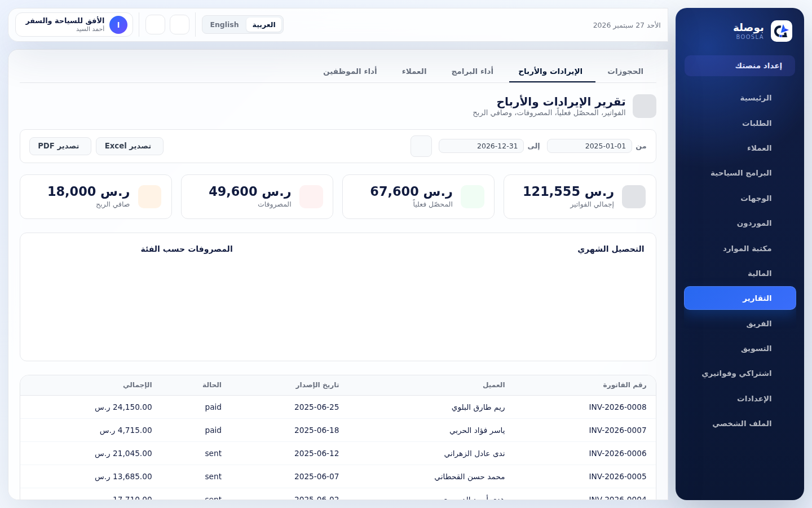Open مكتبة الموارد in the sidebar
The width and height of the screenshot is (812, 508).
[x=740, y=248]
